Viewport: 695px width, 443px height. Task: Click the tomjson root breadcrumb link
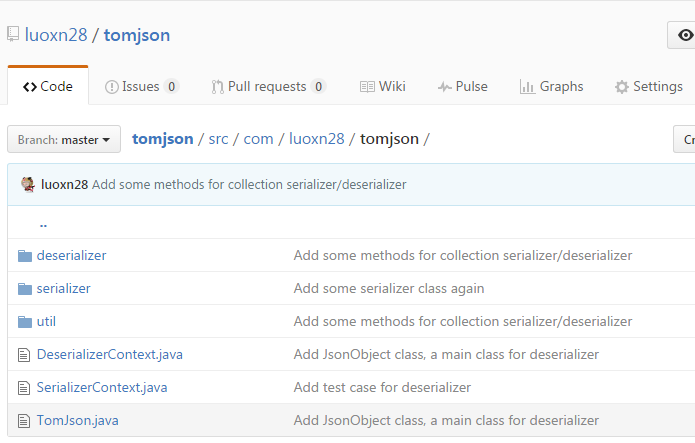tap(163, 139)
